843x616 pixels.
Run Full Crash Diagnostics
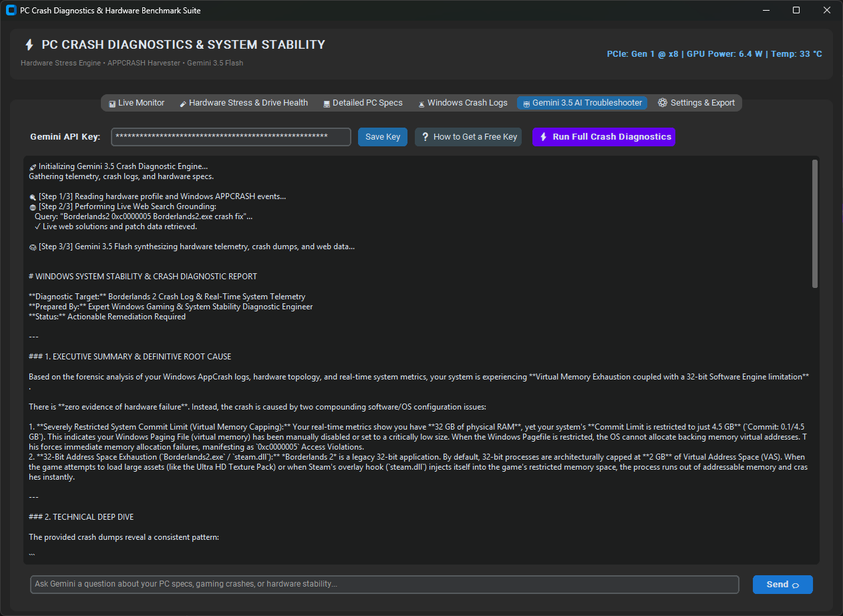tap(604, 137)
